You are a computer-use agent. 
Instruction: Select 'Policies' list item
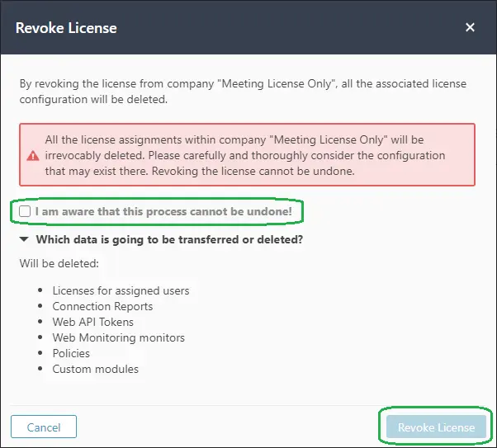(x=71, y=353)
